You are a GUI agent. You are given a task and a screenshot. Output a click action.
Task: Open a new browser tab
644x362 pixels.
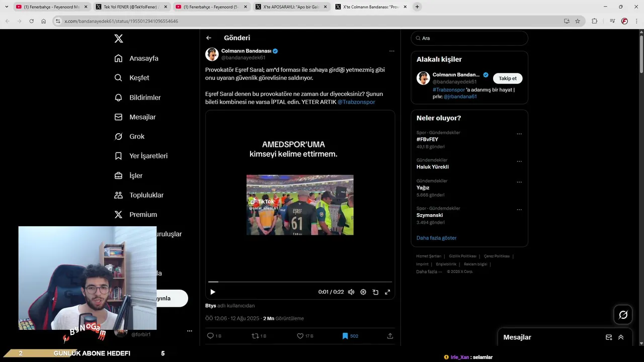(x=417, y=7)
